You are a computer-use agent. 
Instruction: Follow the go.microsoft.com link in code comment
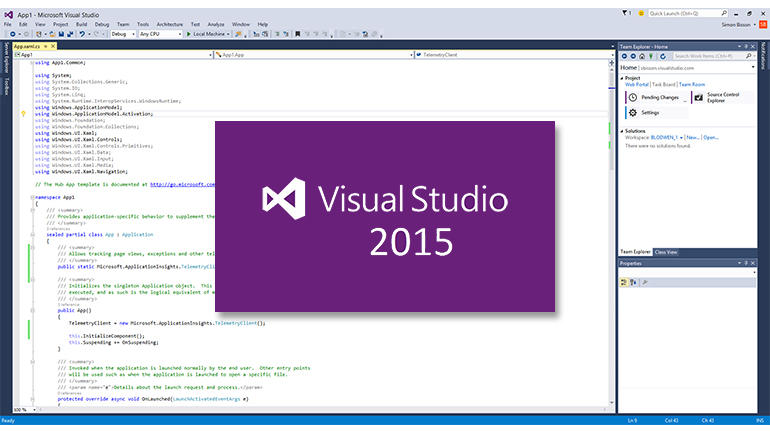pos(183,185)
